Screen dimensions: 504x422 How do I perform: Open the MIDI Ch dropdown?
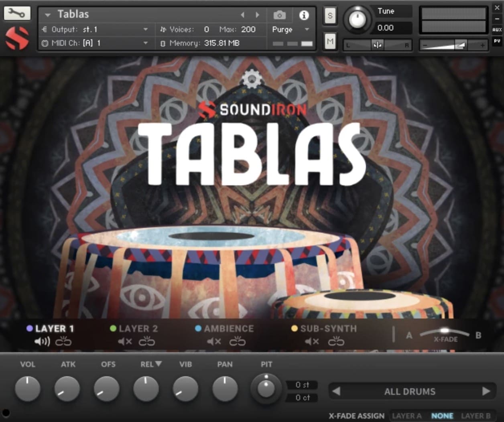coord(145,43)
